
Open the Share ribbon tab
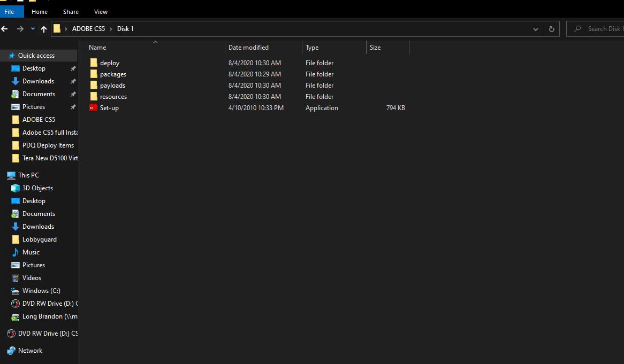pos(71,11)
